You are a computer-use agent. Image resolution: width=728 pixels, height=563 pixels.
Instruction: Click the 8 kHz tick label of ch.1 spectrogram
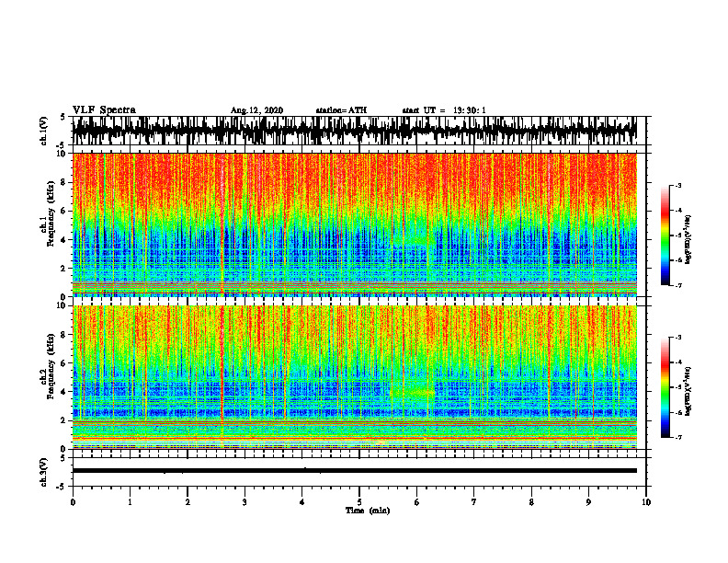[64, 182]
